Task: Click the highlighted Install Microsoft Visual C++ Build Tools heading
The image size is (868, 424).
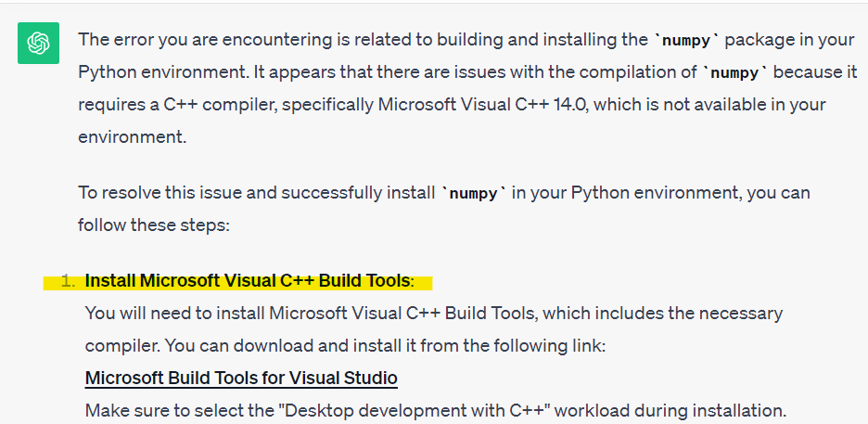Action: click(x=248, y=281)
